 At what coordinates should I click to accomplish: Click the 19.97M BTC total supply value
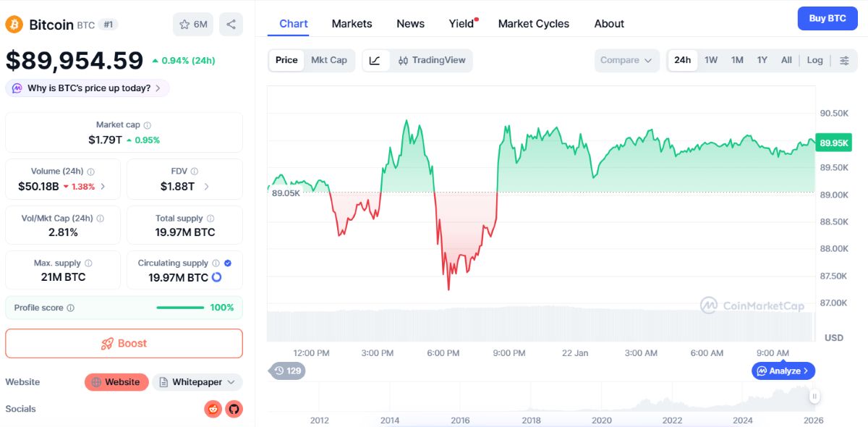pyautogui.click(x=185, y=232)
